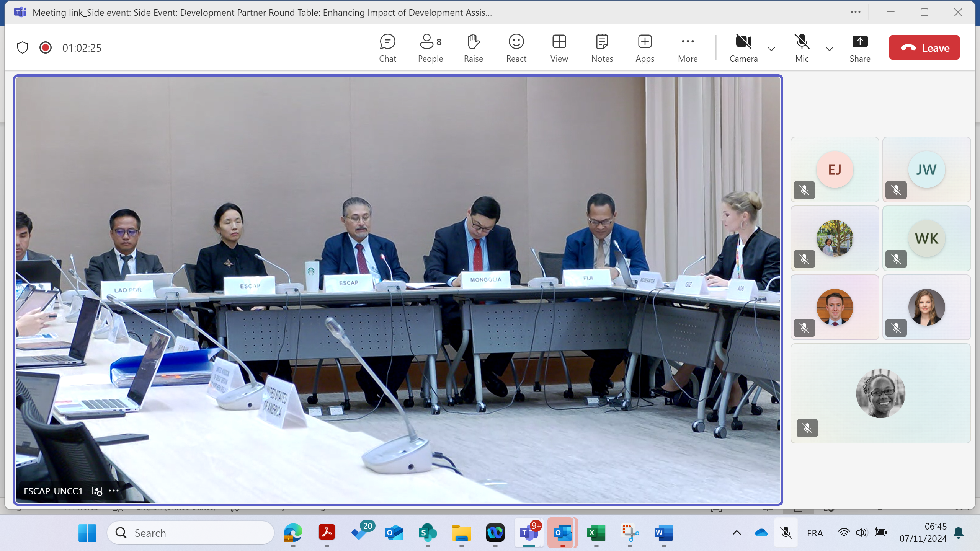980x551 pixels.
Task: Click the muted mic icon on JW tile
Action: click(x=896, y=190)
